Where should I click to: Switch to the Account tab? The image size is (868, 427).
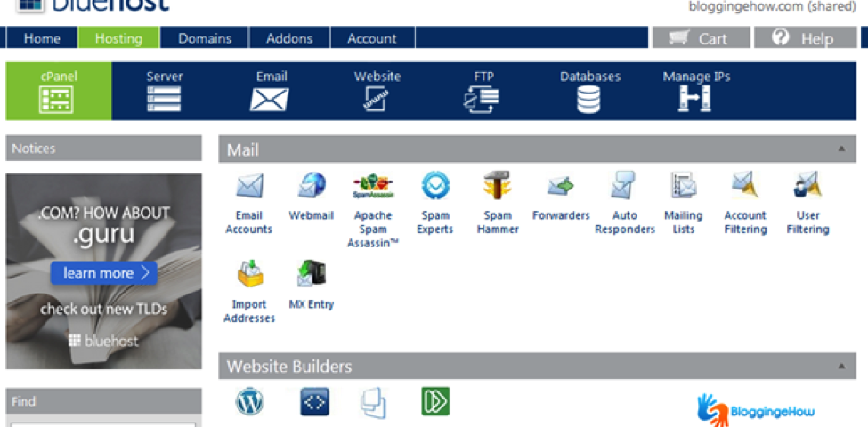pos(372,38)
